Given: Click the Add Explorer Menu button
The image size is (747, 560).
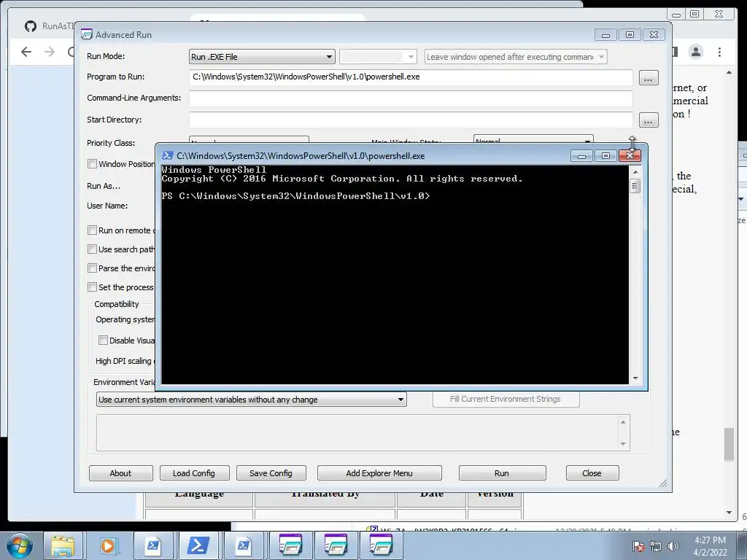Looking at the screenshot, I should pyautogui.click(x=379, y=472).
